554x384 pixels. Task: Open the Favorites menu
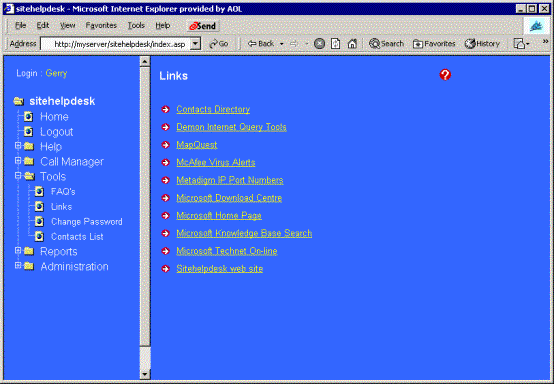101,25
